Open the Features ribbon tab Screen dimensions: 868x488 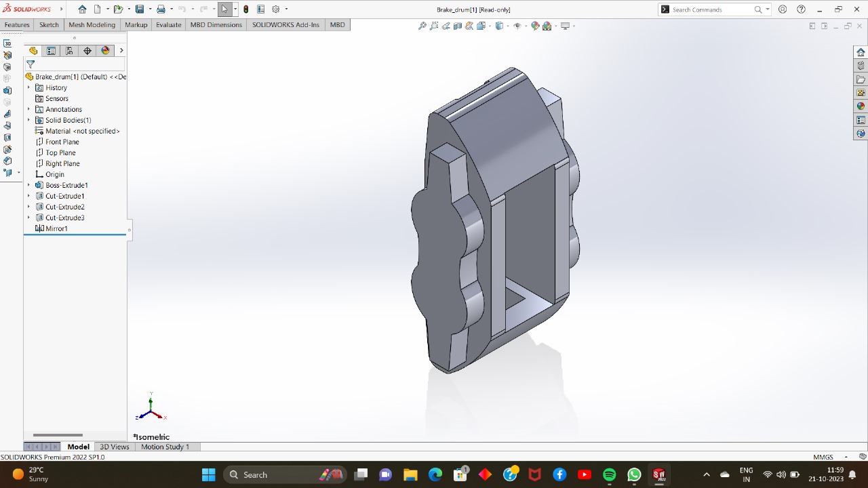coord(17,25)
